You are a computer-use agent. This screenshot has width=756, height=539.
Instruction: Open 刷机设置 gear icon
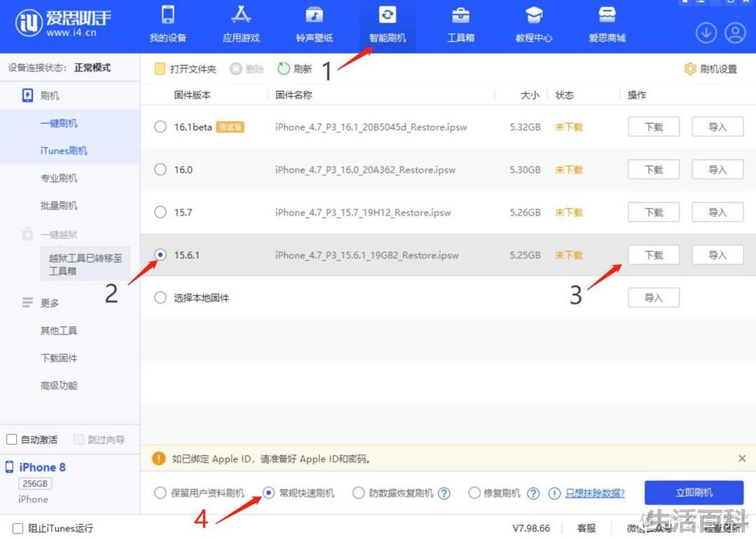click(x=690, y=69)
